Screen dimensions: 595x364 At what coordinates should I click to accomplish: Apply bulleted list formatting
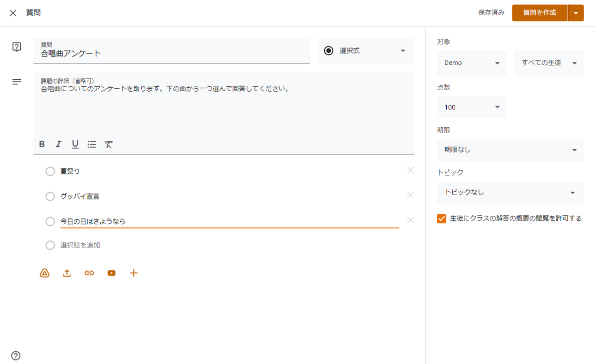[x=92, y=144]
